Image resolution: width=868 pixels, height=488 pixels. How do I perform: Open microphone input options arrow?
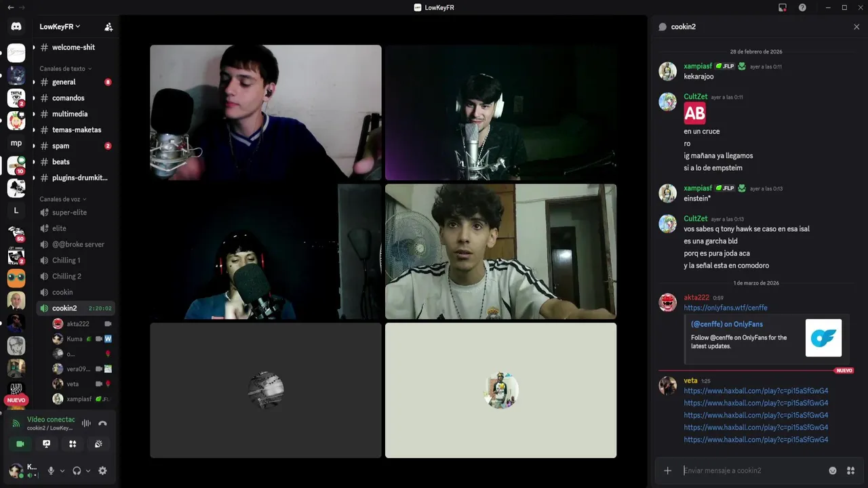pyautogui.click(x=62, y=470)
